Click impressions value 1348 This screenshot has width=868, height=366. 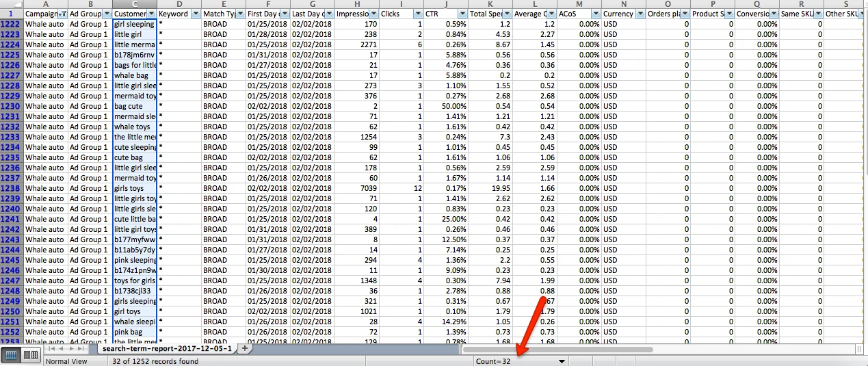coord(357,280)
